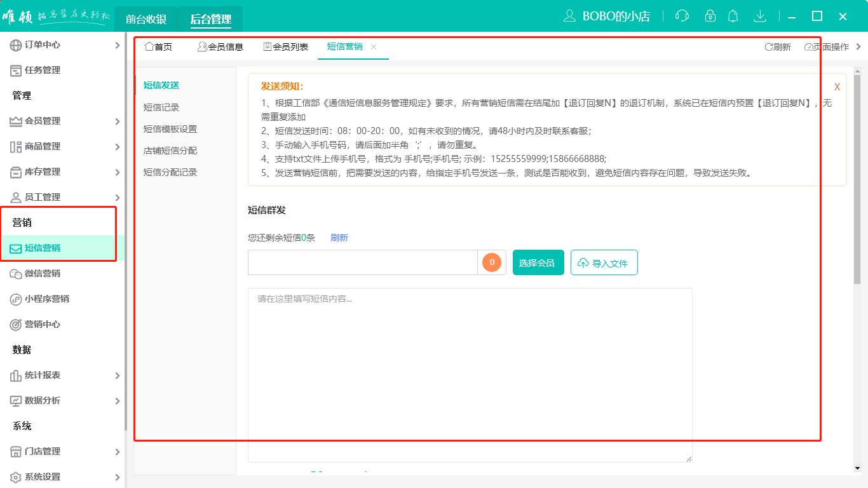Select 短信发送 in the submenu
This screenshot has width=868, height=488.
[161, 85]
